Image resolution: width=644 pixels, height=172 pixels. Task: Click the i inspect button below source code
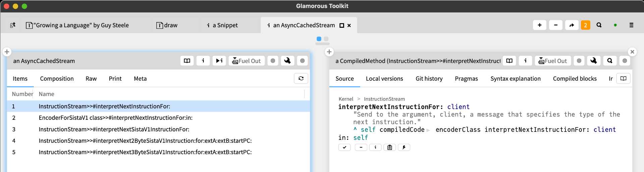pos(375,147)
